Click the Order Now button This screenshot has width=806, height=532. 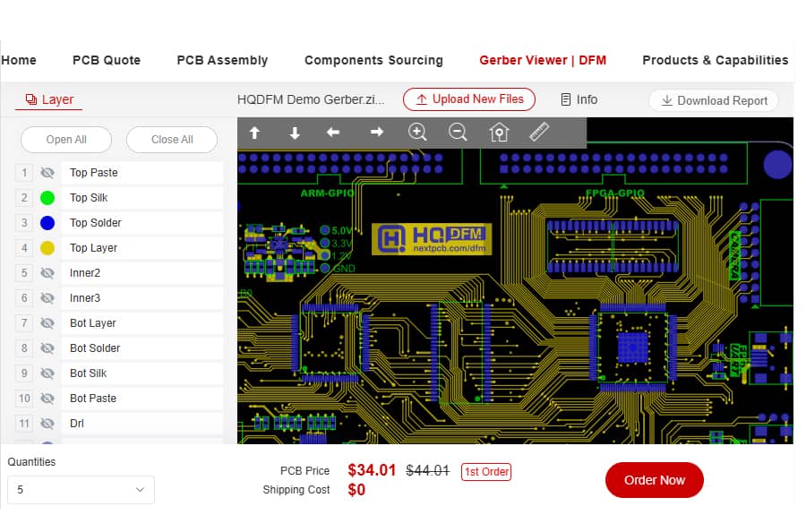654,480
